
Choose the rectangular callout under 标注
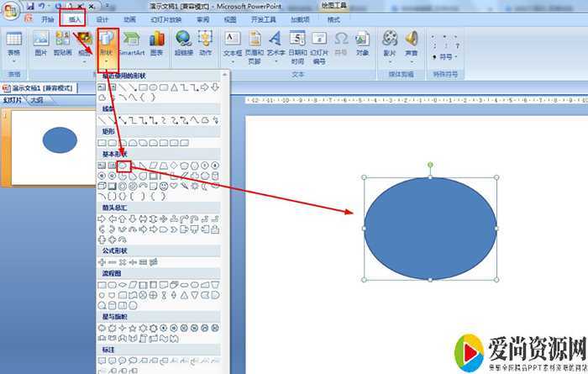tap(102, 361)
